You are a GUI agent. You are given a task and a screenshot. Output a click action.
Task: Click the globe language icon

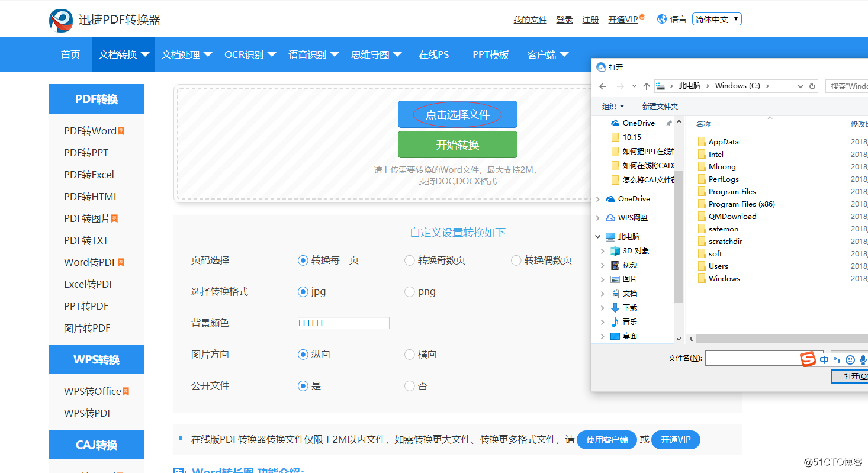pos(662,19)
